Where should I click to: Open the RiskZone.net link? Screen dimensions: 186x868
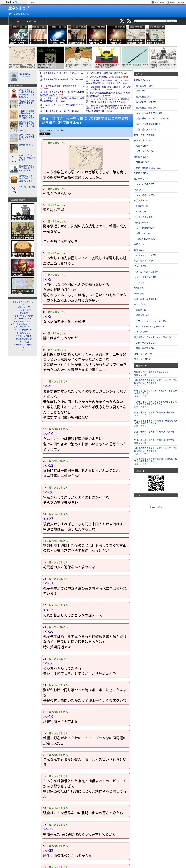tap(23, 333)
